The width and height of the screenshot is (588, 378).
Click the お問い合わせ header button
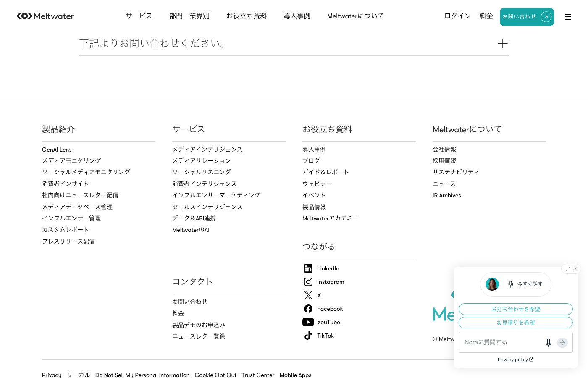point(527,17)
